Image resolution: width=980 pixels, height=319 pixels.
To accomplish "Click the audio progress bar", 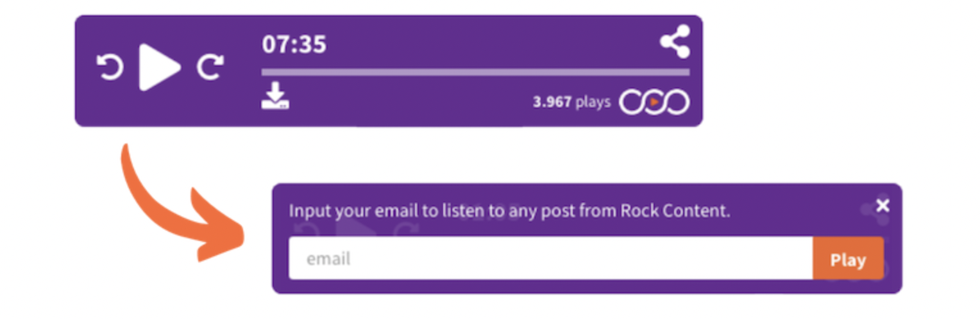I will point(475,72).
